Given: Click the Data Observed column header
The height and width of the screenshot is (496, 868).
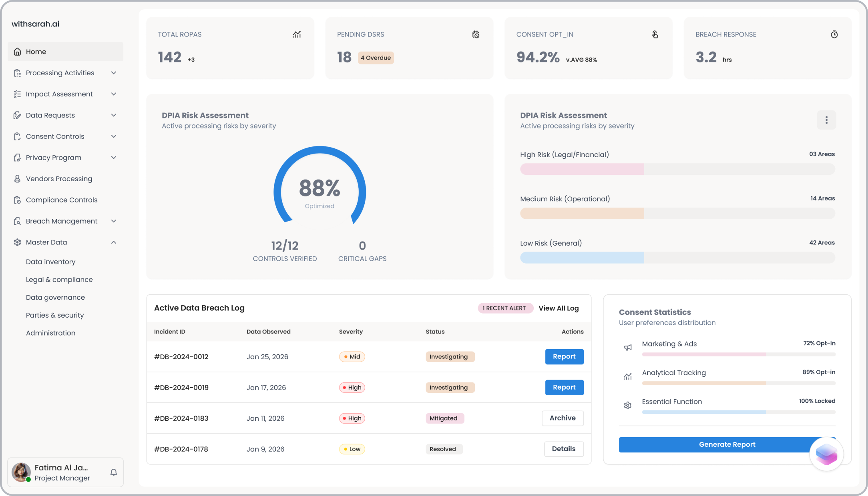Looking at the screenshot, I should (x=268, y=332).
